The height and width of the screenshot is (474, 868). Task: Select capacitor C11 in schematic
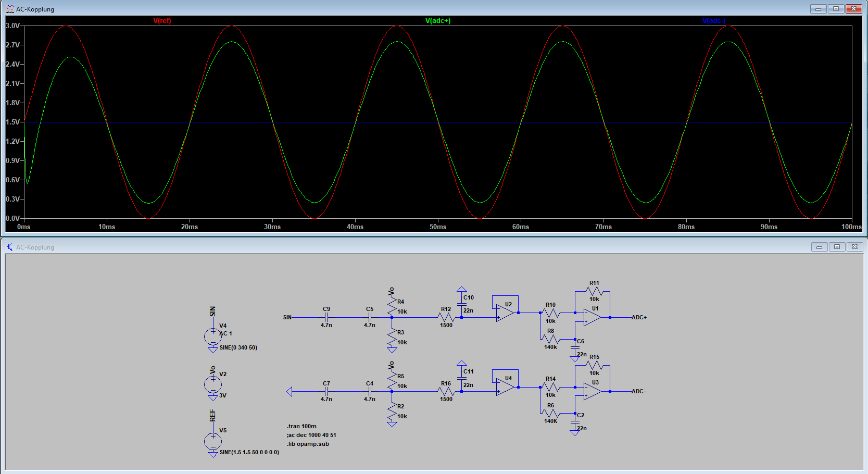click(462, 378)
